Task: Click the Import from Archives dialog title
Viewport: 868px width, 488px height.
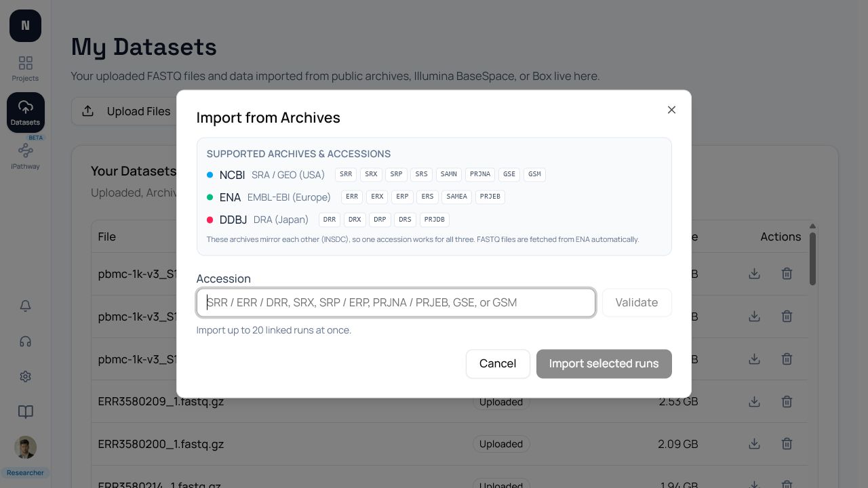Action: 269,117
